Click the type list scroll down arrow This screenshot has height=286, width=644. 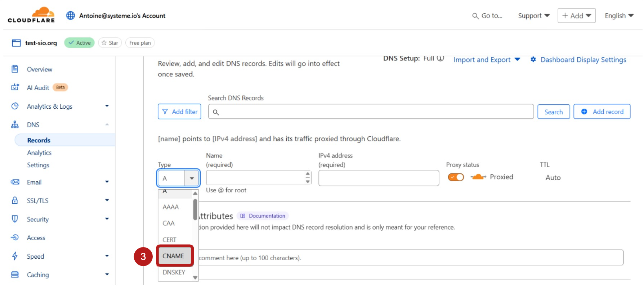[195, 278]
